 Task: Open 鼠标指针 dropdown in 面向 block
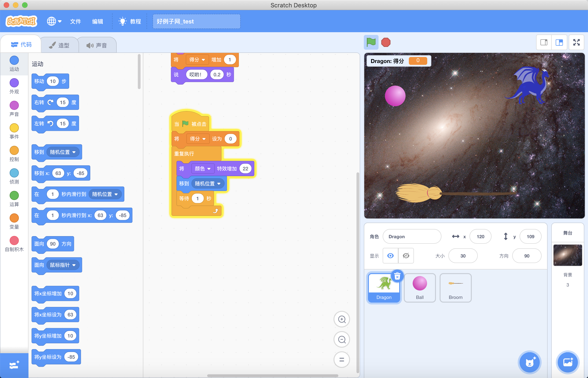pyautogui.click(x=63, y=265)
